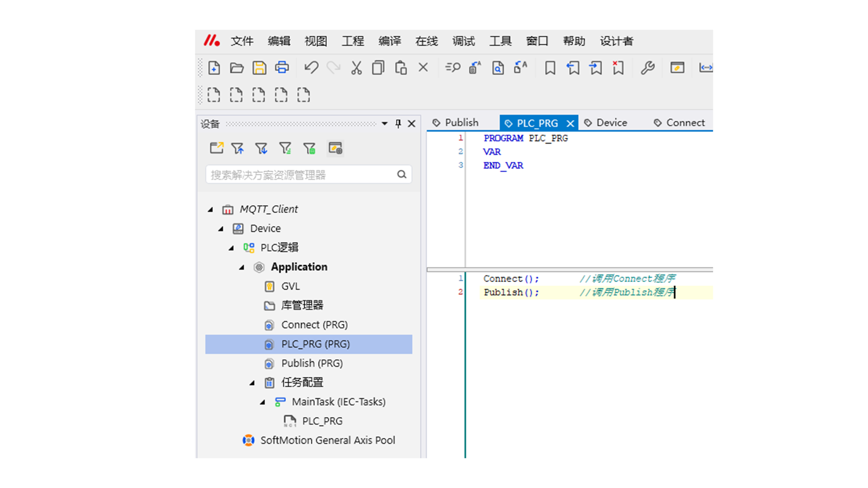The width and height of the screenshot is (868, 488).
Task: Click the highlighted device settings panel icon
Action: click(x=335, y=148)
